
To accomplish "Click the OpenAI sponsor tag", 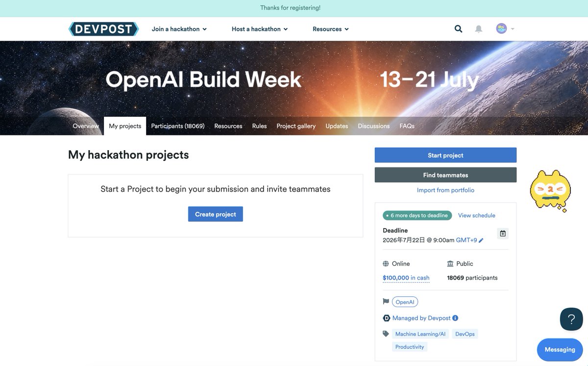I will pos(405,302).
